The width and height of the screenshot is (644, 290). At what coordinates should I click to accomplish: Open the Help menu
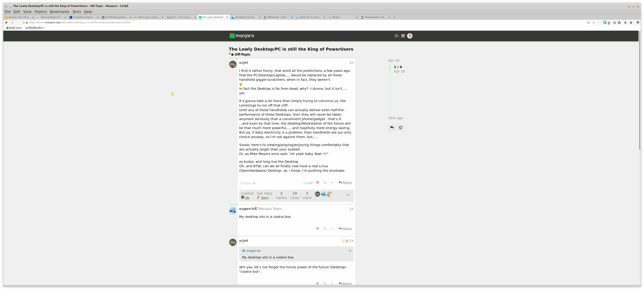tap(88, 12)
